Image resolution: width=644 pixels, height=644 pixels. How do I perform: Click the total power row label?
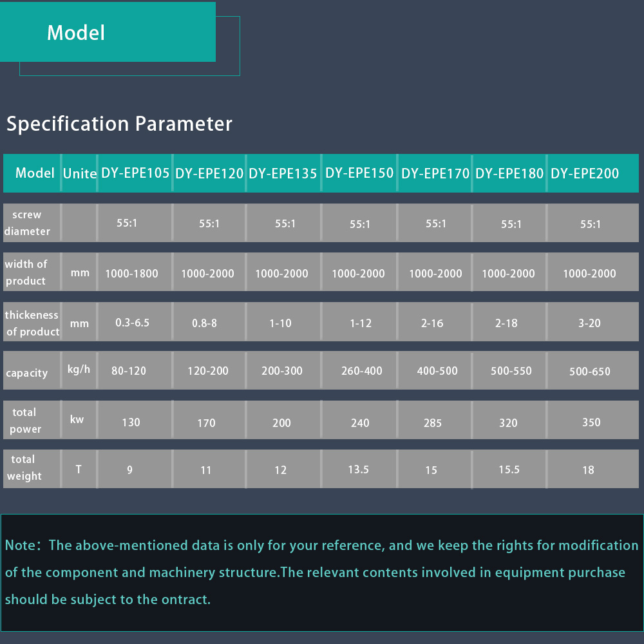click(x=25, y=420)
